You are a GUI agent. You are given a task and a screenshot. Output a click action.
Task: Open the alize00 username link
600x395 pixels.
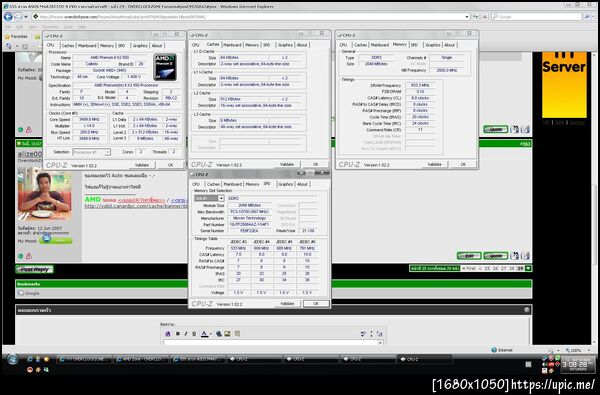click(x=30, y=154)
